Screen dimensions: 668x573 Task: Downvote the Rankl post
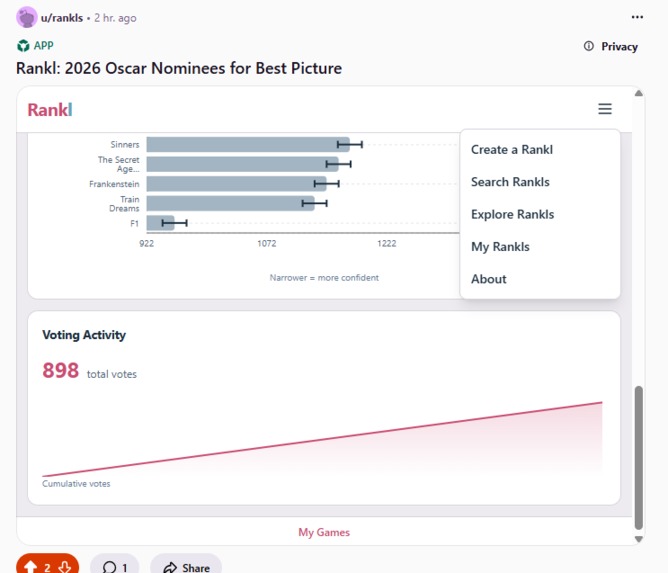coord(65,567)
